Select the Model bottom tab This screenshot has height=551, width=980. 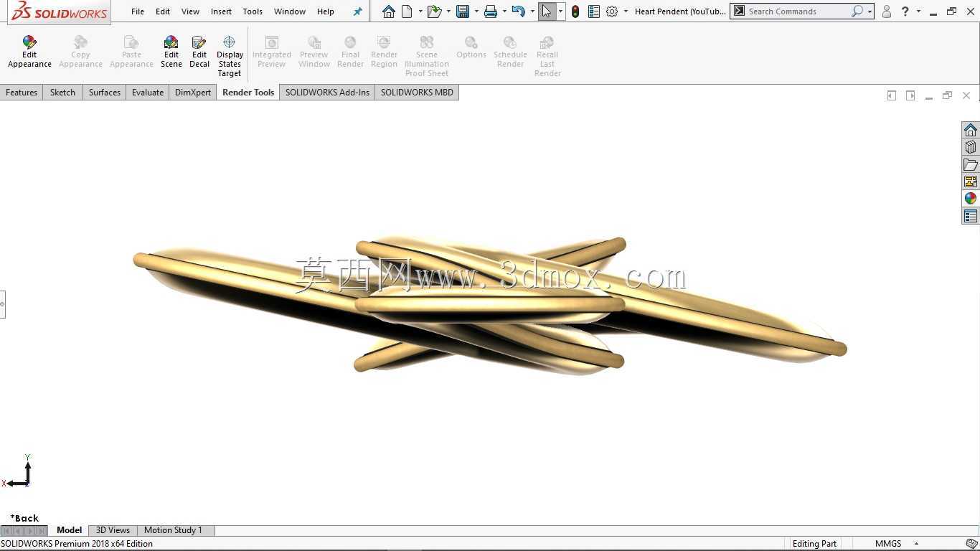[69, 530]
